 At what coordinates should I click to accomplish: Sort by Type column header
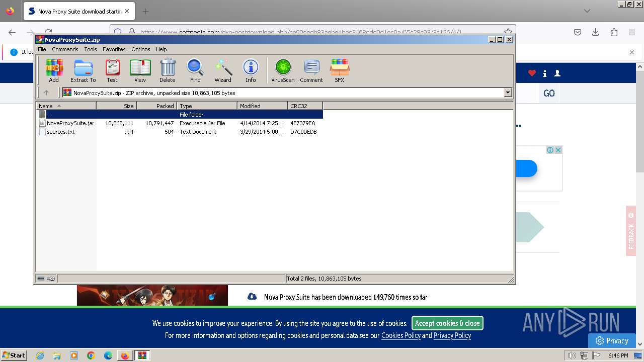click(x=207, y=106)
